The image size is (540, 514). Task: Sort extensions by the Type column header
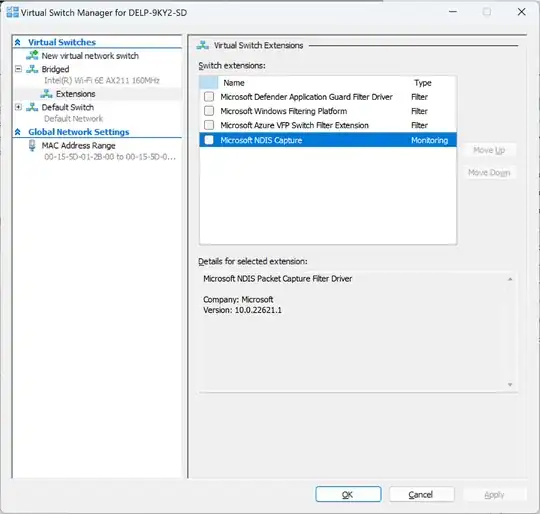coord(423,83)
